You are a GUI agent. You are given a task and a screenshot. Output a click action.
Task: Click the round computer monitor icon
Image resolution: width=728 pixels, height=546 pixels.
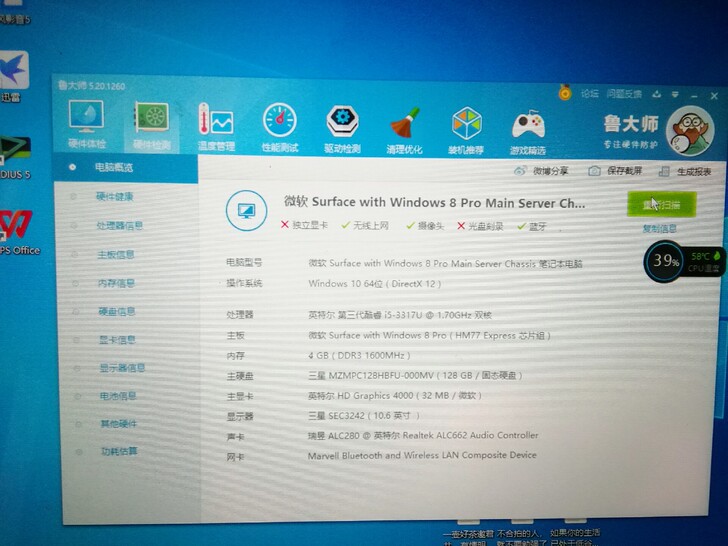click(x=247, y=210)
